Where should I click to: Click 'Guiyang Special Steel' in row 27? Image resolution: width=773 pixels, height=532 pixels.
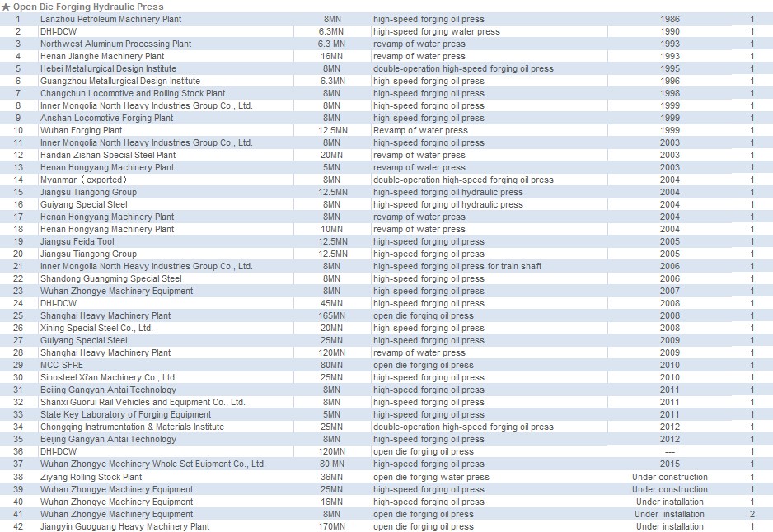(x=84, y=340)
